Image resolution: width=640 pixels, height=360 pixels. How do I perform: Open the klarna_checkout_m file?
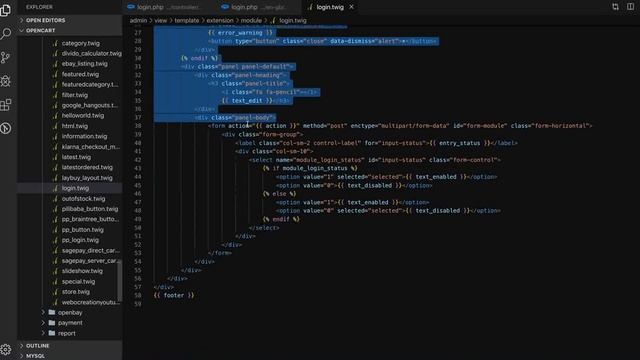(x=91, y=147)
